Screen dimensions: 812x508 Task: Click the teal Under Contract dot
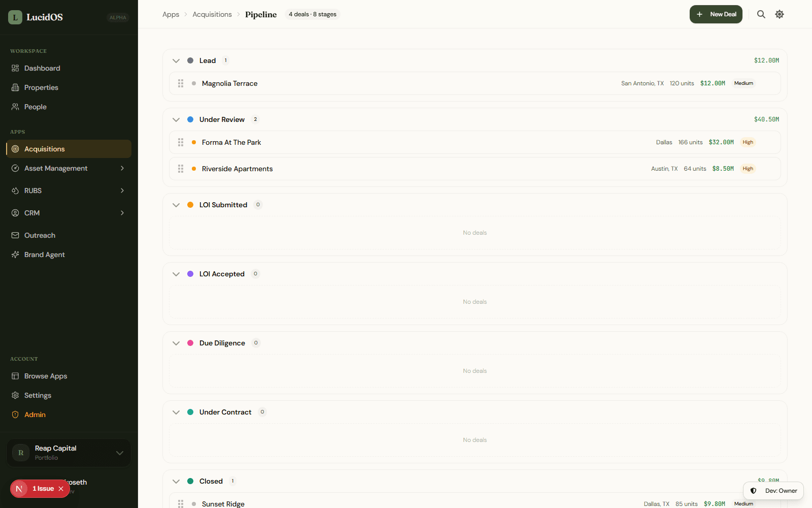pyautogui.click(x=190, y=412)
